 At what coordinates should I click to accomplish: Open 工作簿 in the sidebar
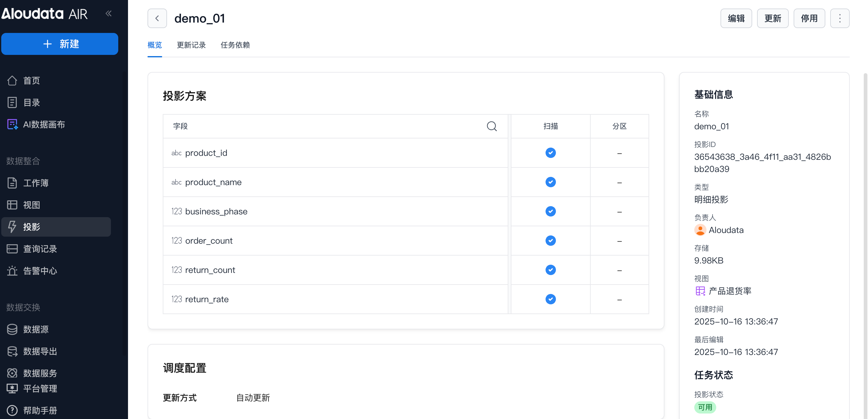36,183
